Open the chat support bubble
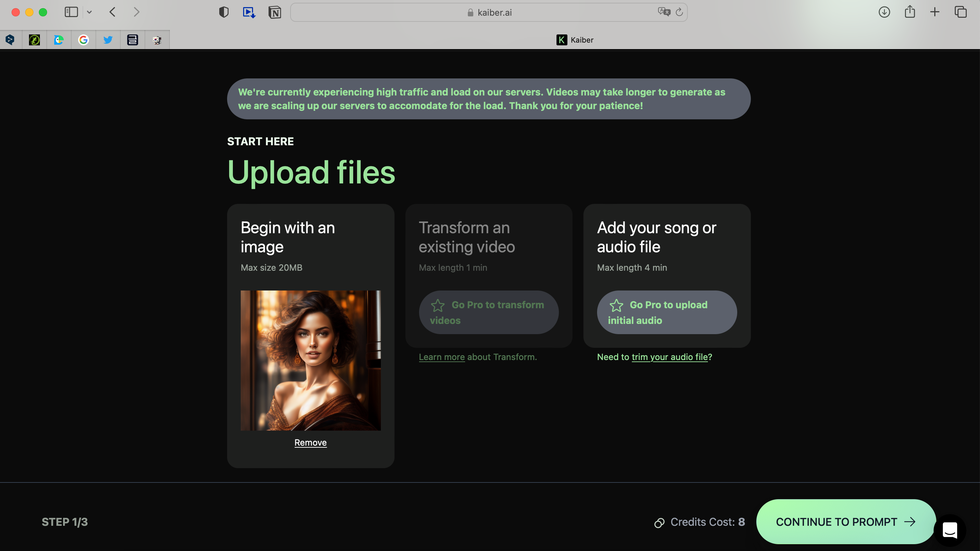 tap(950, 529)
